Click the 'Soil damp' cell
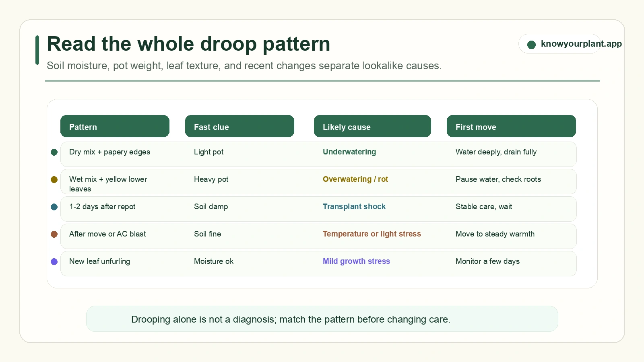 click(211, 207)
